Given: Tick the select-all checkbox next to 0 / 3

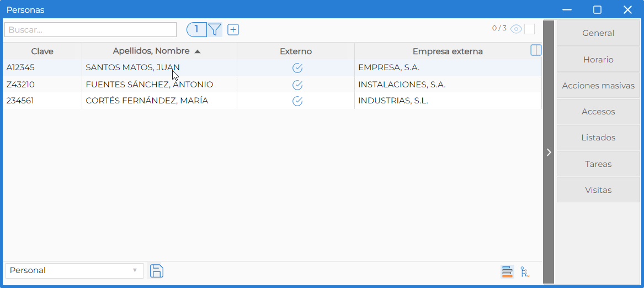Looking at the screenshot, I should [529, 29].
